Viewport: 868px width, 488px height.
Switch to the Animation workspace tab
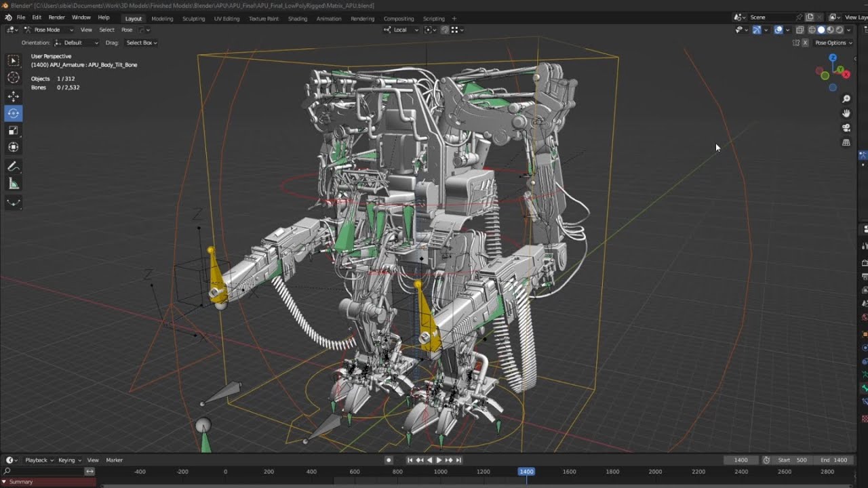329,18
